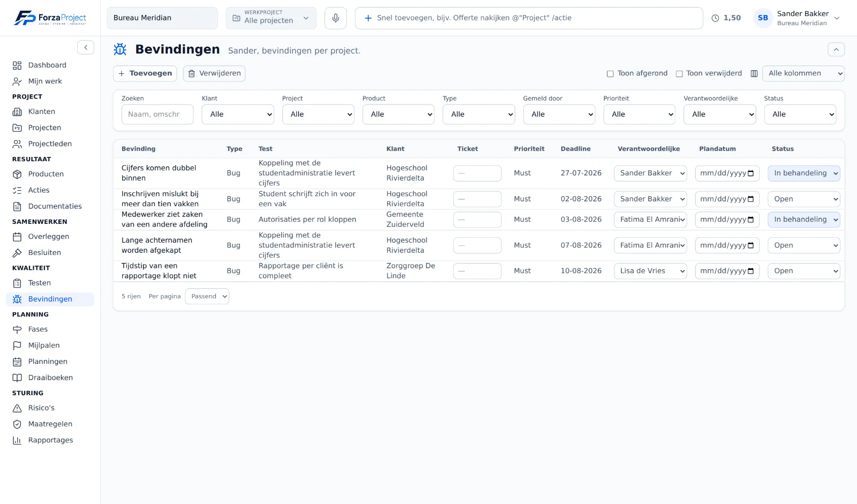Open Producten in the sidebar
This screenshot has width=857, height=504.
(50, 174)
